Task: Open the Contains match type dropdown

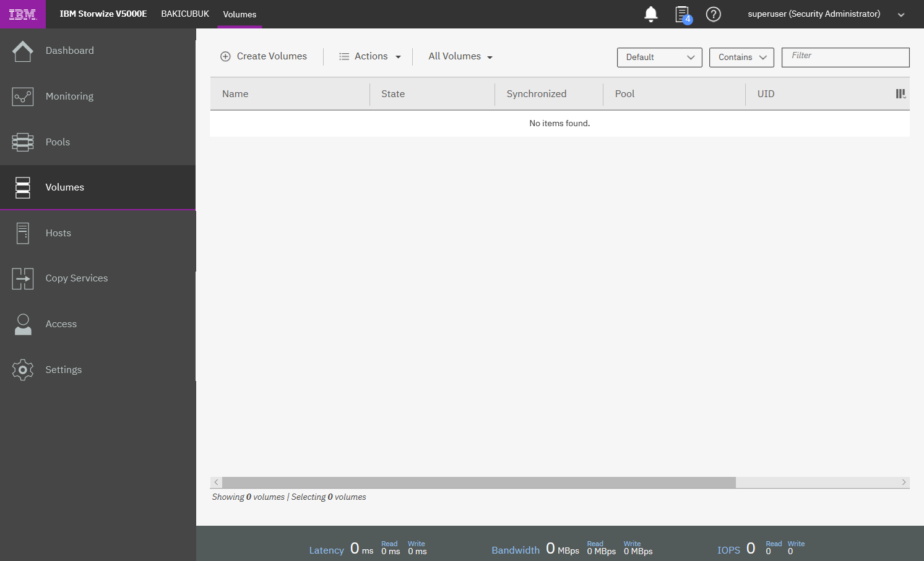Action: tap(741, 58)
